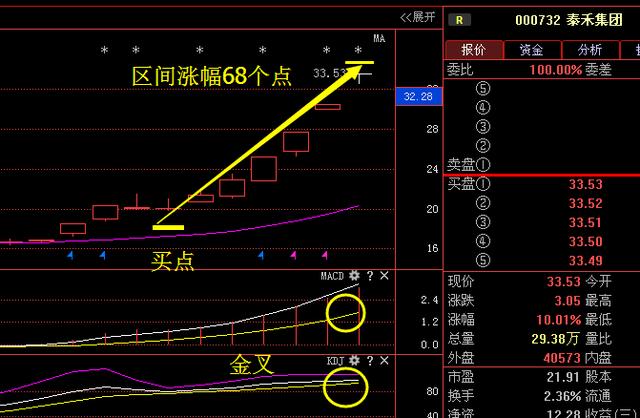Click the blue 32.28 price tag

point(419,97)
